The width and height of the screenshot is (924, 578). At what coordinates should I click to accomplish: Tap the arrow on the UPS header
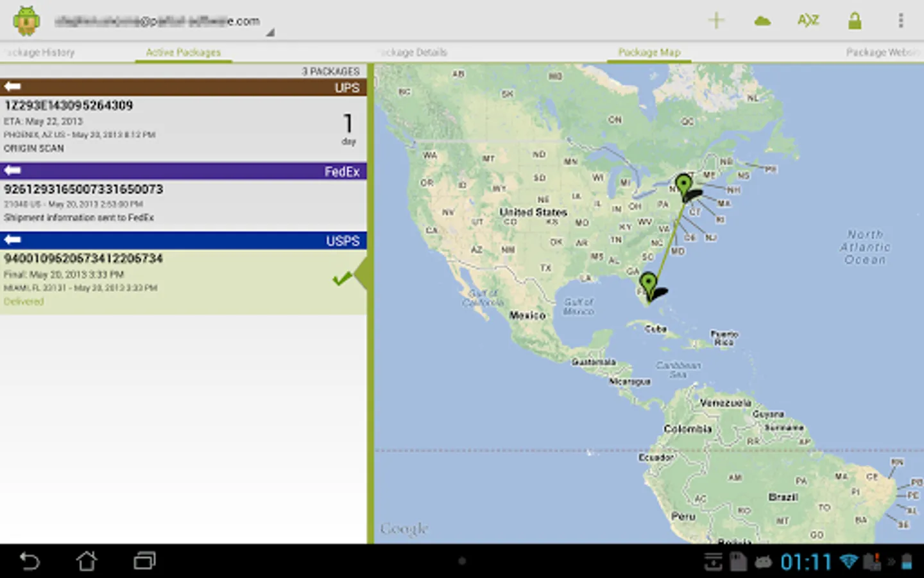[13, 87]
